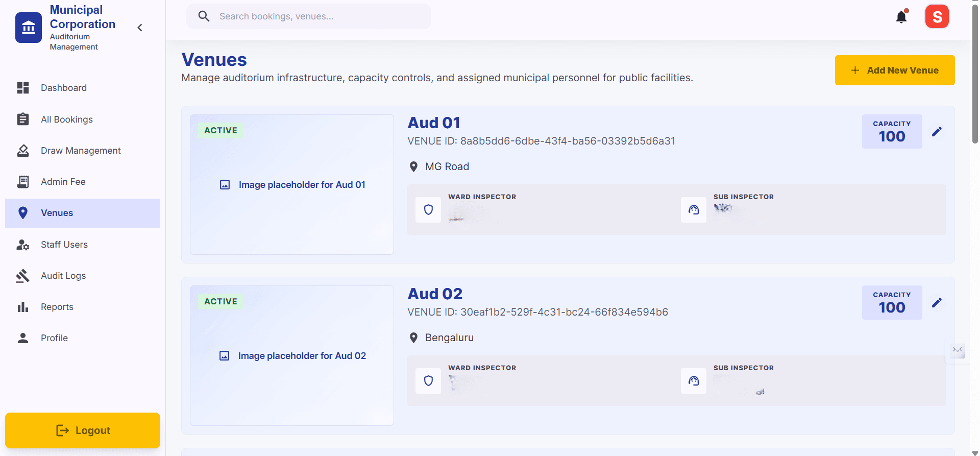Click the ACTIVE badge on Aud 02

[221, 301]
